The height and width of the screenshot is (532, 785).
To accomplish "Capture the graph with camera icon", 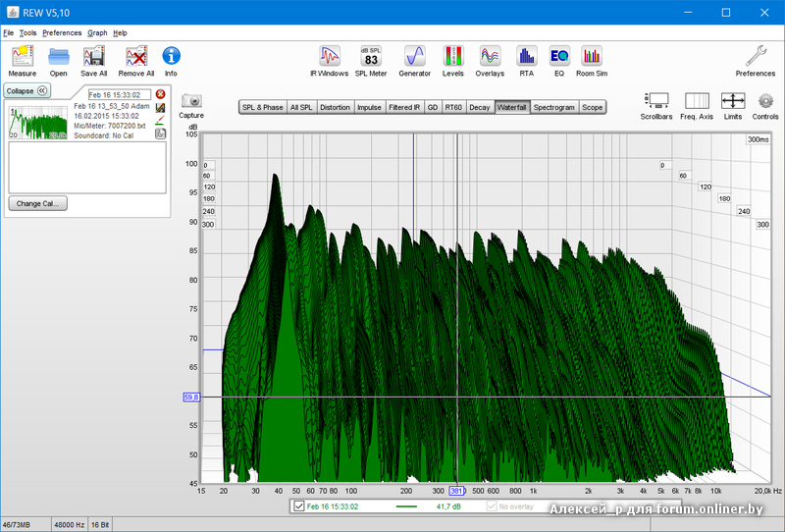I will pyautogui.click(x=191, y=101).
